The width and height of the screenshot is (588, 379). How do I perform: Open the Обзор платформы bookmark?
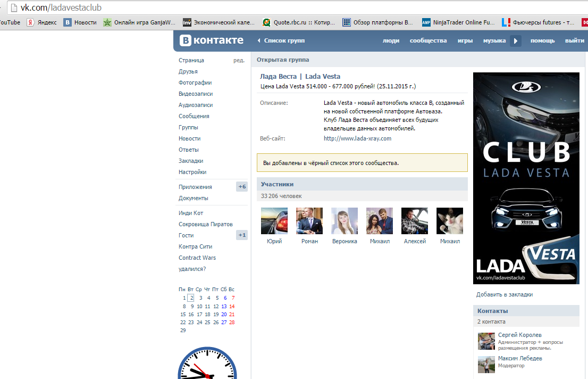378,22
